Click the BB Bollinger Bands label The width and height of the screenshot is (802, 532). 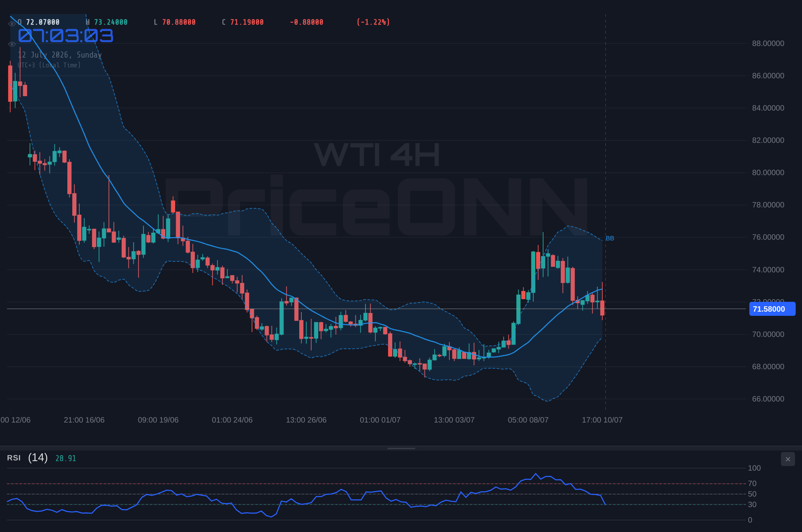pos(610,238)
